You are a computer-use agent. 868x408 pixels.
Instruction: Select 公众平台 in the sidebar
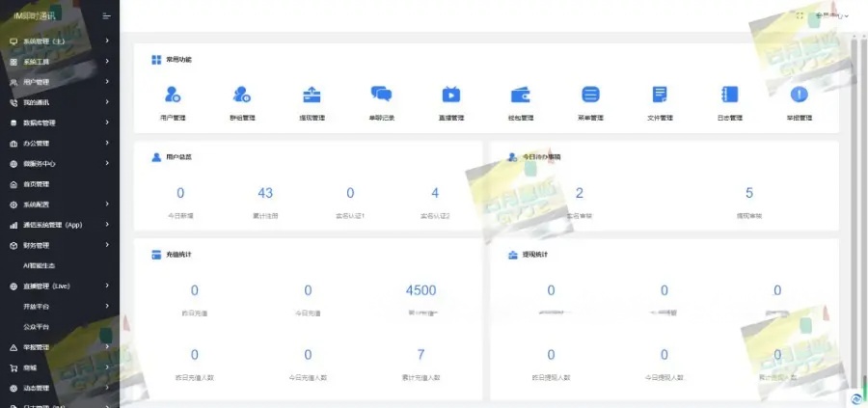37,327
